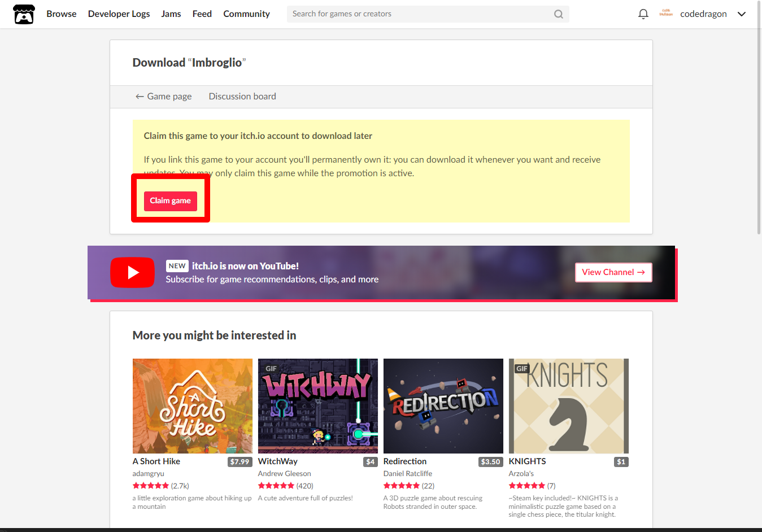Click the Claim game button
Image resolution: width=762 pixels, height=532 pixels.
coord(170,201)
